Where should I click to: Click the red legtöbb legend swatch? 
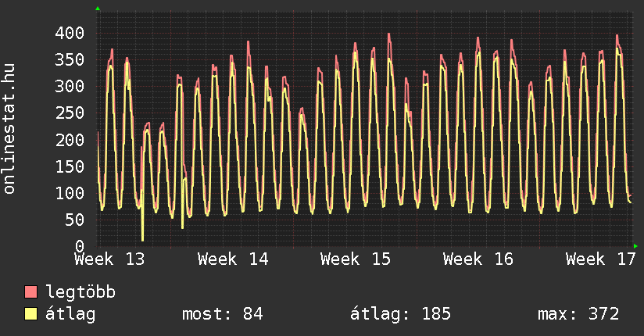pos(31,292)
